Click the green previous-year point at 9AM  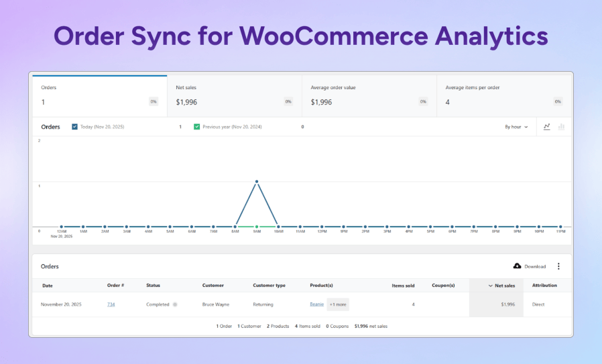[x=257, y=227]
